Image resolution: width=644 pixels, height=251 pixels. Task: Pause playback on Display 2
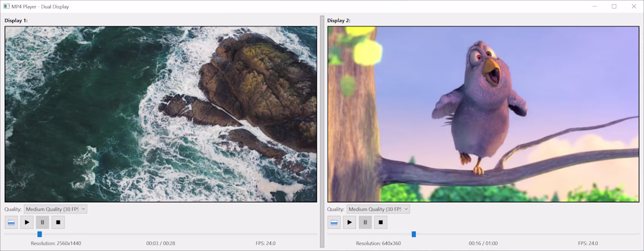365,222
